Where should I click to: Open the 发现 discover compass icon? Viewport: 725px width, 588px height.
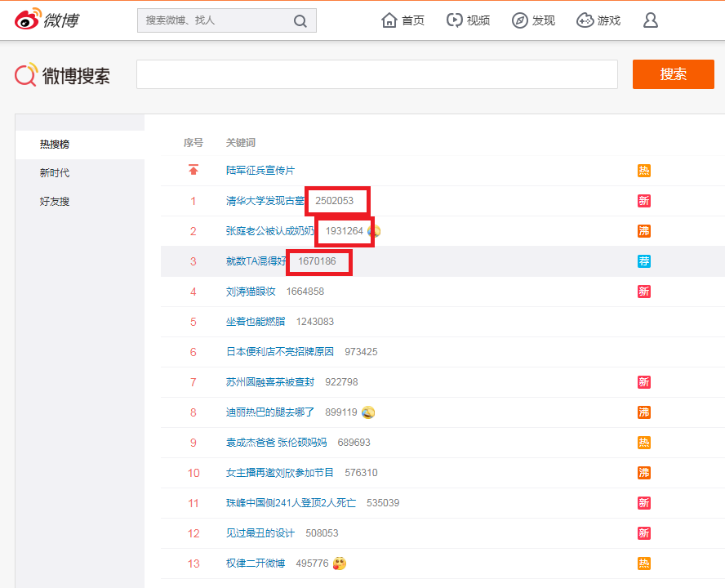520,20
